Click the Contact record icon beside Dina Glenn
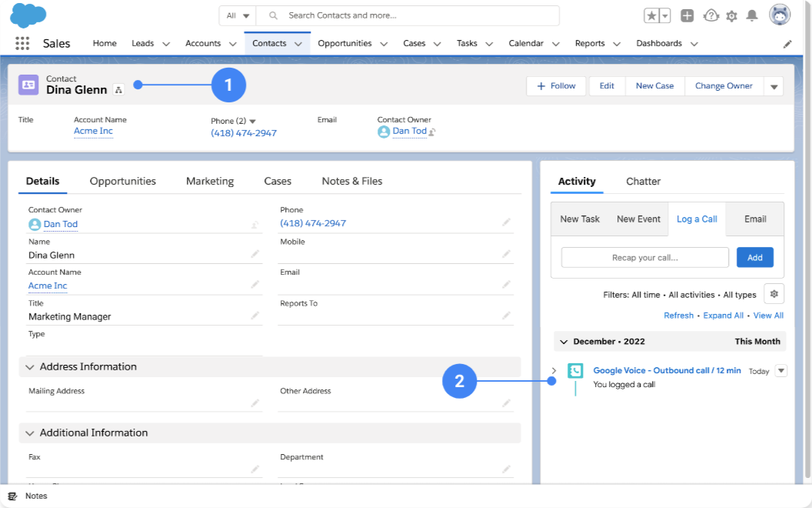The height and width of the screenshot is (508, 812). 28,85
